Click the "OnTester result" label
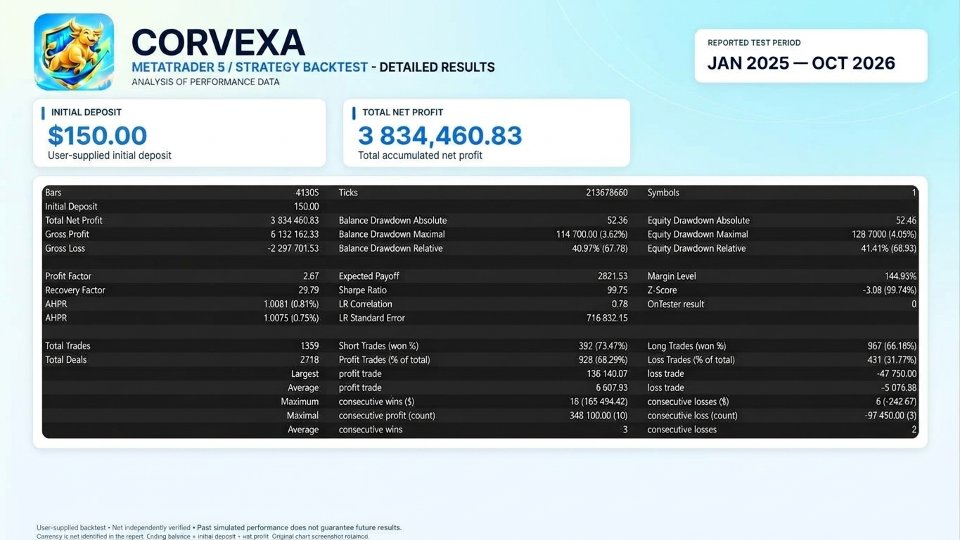 tap(676, 304)
